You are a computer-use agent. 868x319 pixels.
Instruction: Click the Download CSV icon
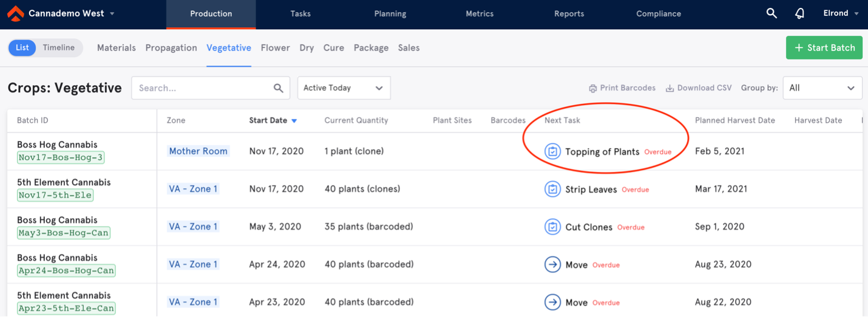[670, 88]
